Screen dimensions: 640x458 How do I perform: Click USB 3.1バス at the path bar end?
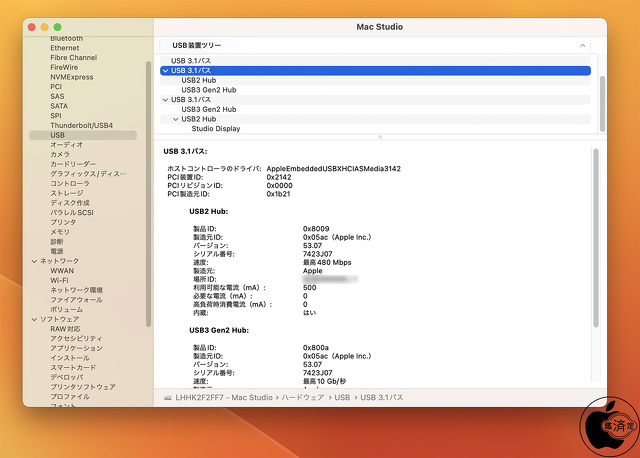[x=382, y=398]
